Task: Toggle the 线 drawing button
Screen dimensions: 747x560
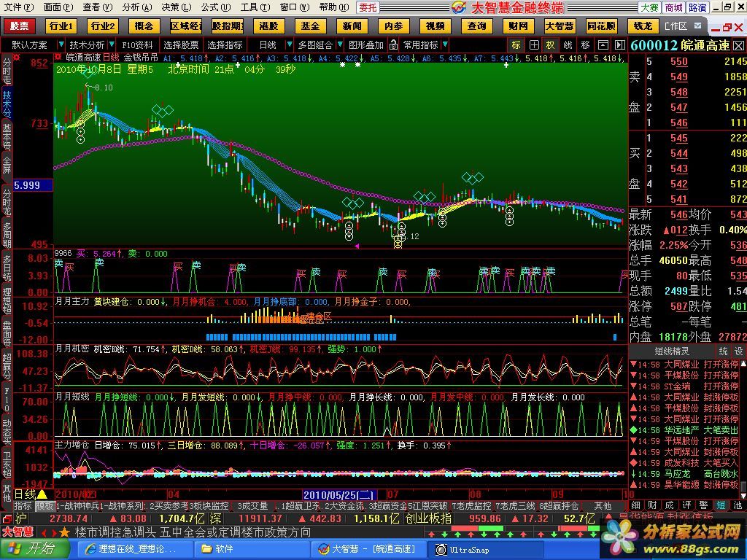Action: (x=568, y=44)
